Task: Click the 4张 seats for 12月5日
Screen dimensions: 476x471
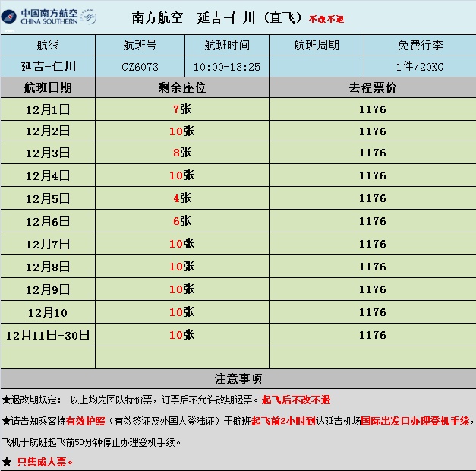Action: tap(182, 198)
